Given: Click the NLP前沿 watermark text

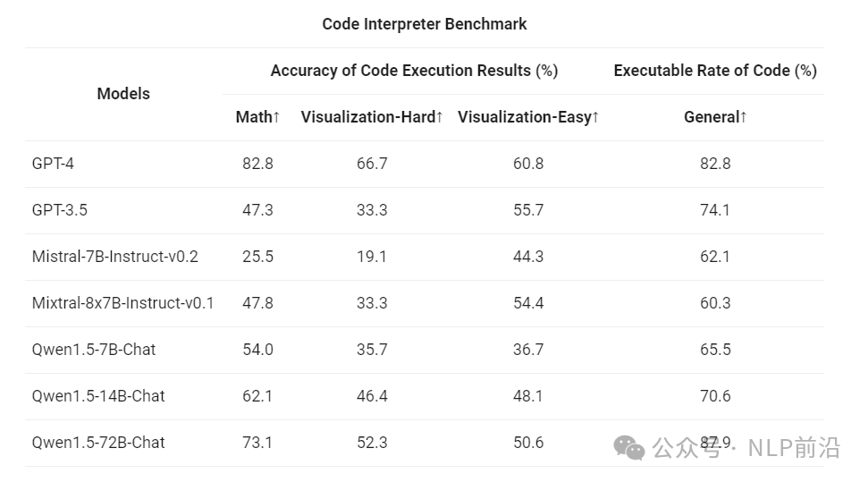Looking at the screenshot, I should tap(795, 448).
